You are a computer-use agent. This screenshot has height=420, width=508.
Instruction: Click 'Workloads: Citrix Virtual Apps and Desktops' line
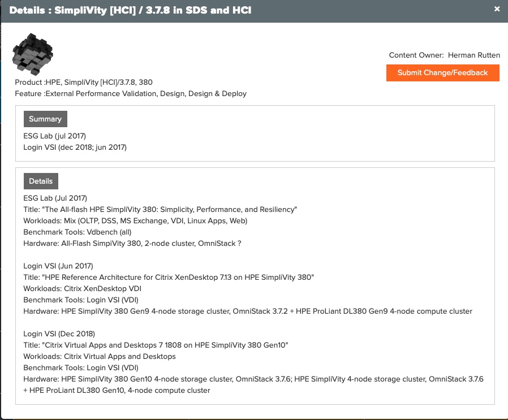pyautogui.click(x=100, y=357)
